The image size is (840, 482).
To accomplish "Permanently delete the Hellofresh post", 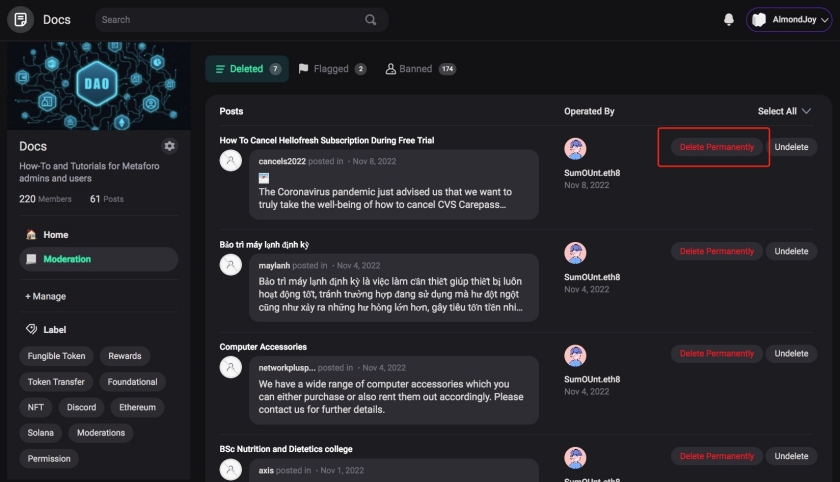I will 716,147.
